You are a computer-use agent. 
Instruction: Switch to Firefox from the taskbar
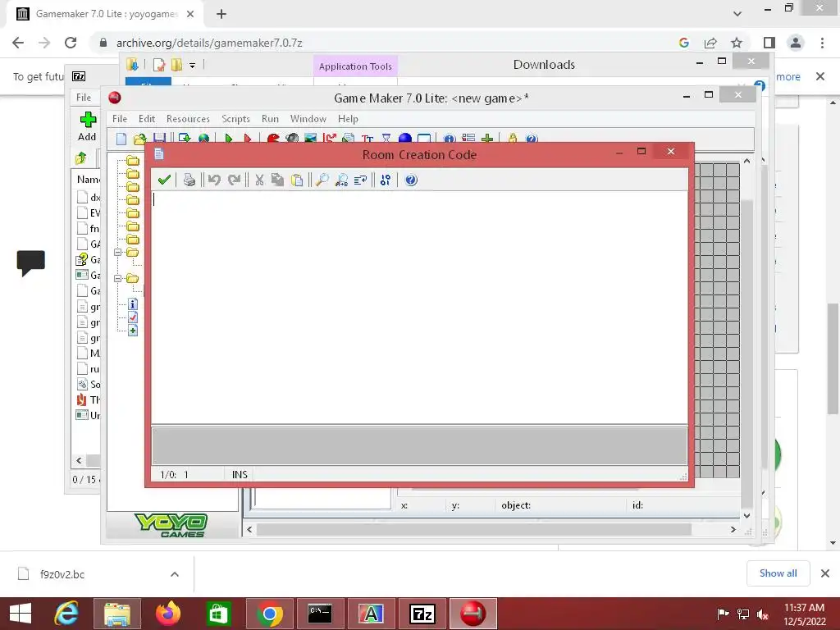(167, 614)
